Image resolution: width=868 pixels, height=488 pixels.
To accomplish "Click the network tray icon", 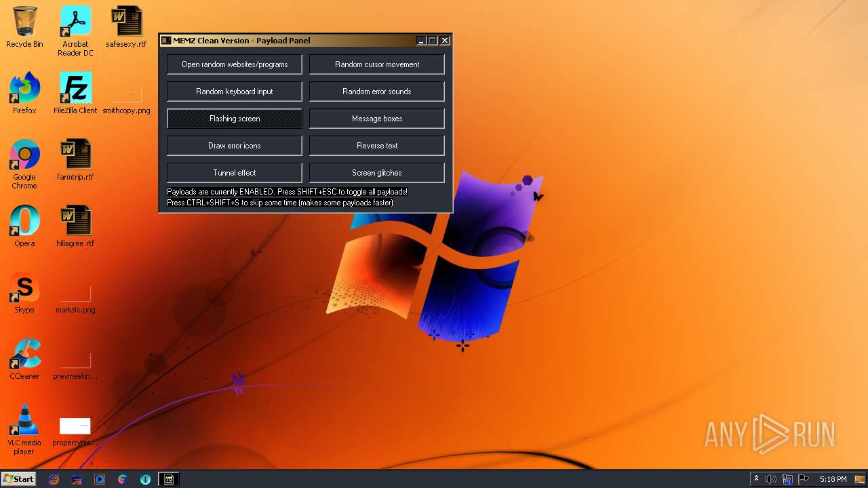I will click(787, 479).
